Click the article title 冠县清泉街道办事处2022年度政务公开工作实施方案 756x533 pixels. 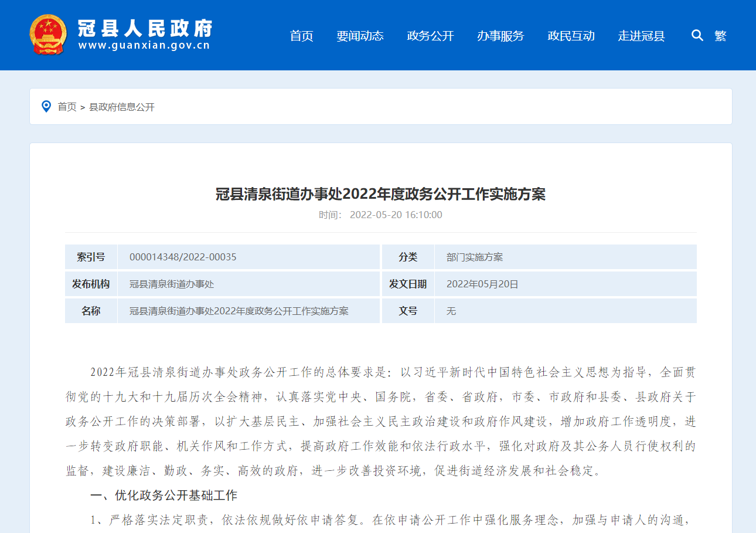[381, 194]
